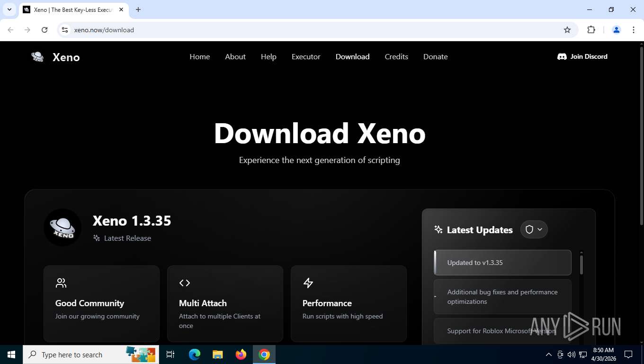Click the code brackets icon in Multi Attach card
The image size is (644, 364).
[185, 283]
